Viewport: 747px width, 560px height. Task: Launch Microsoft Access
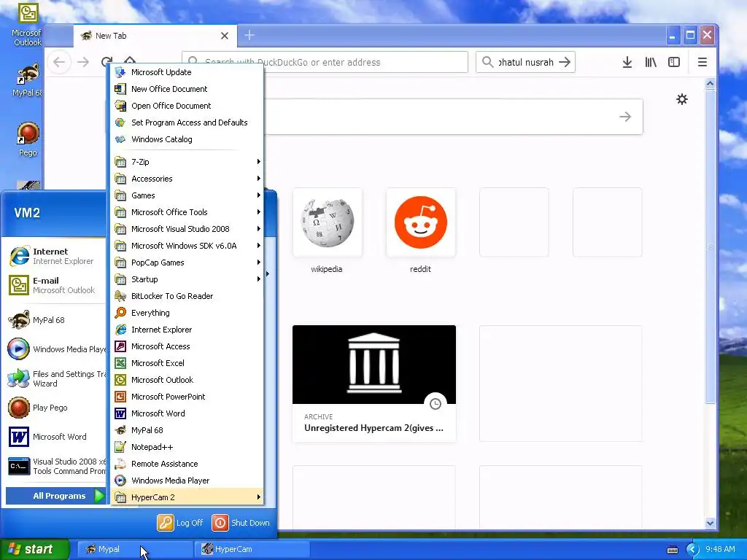[187, 346]
